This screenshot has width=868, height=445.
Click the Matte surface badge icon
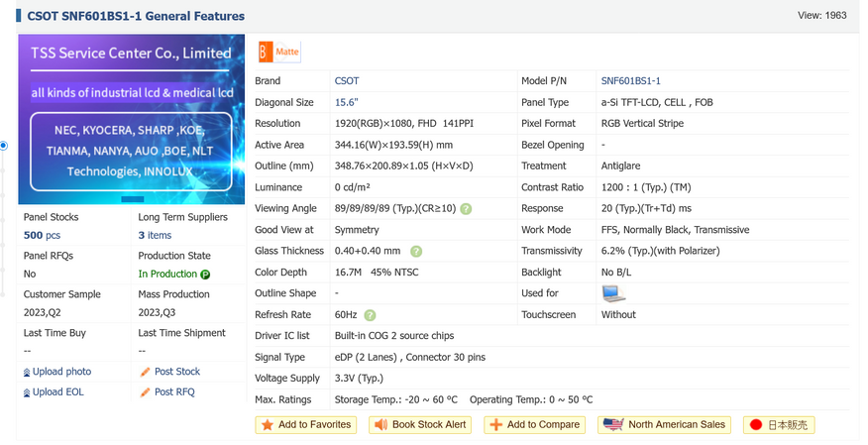[279, 52]
